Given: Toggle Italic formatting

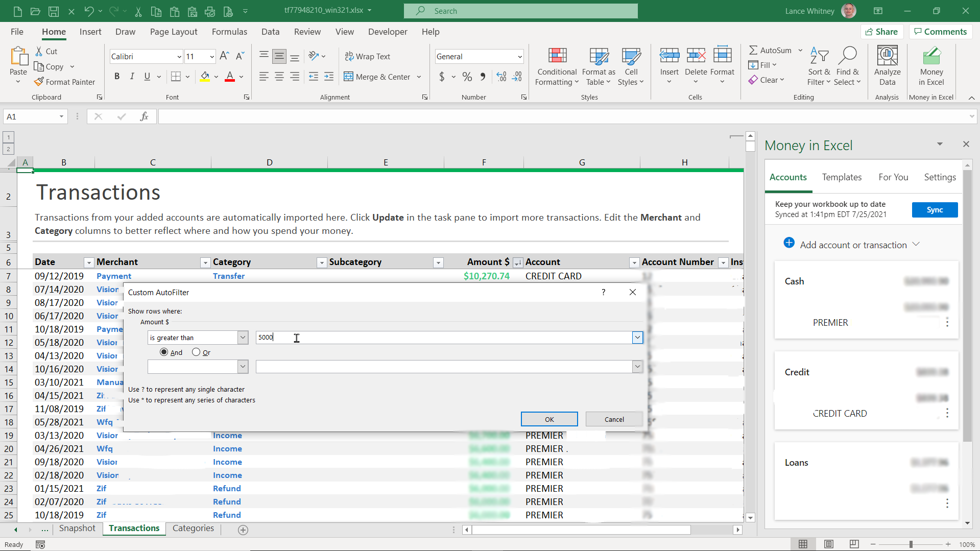Looking at the screenshot, I should [132, 77].
